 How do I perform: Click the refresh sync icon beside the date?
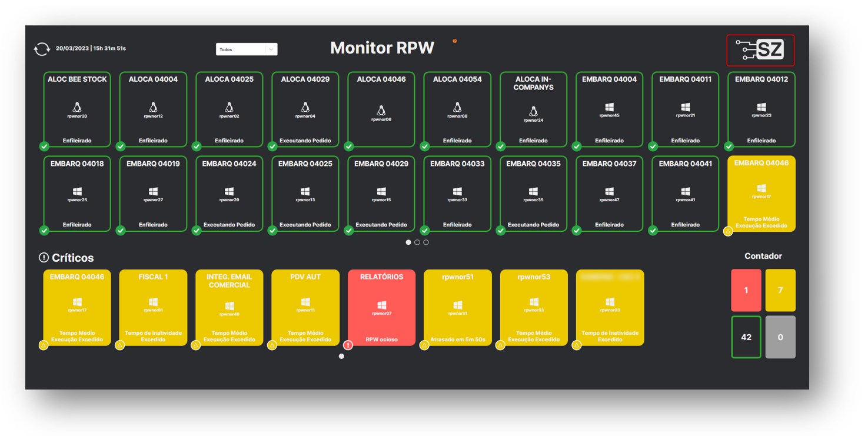42,49
